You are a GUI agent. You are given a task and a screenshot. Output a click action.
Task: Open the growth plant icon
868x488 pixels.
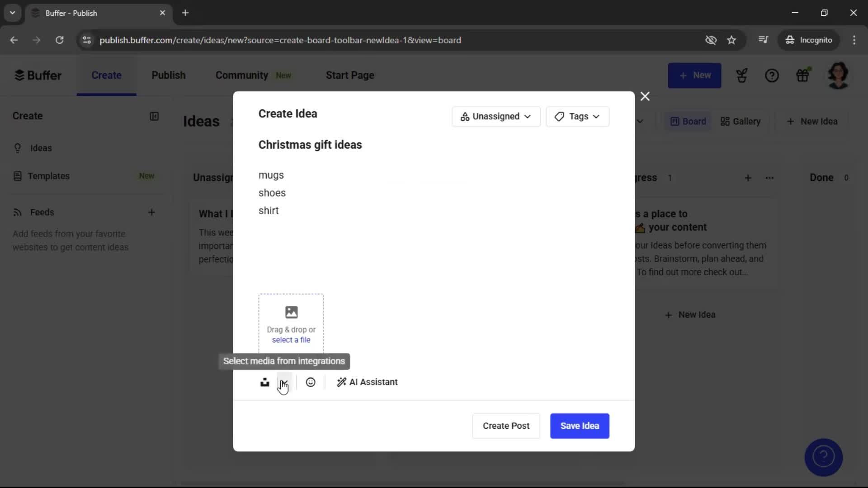742,75
